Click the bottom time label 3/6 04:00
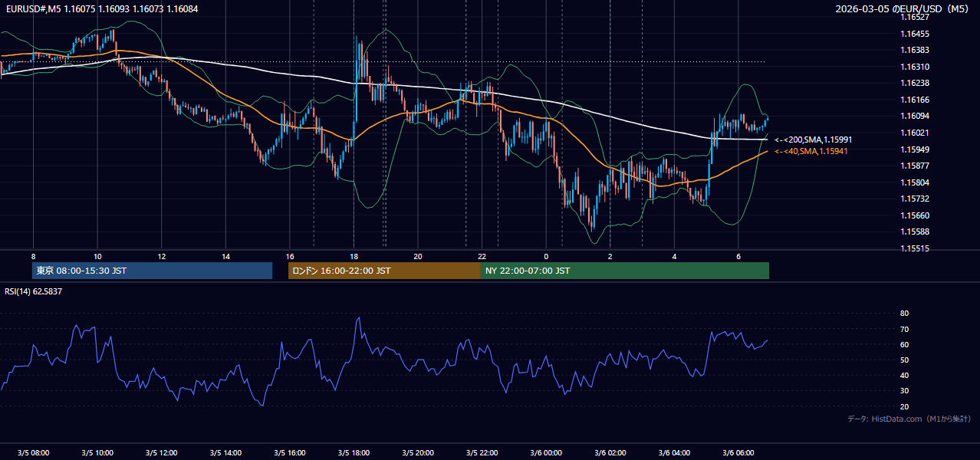The width and height of the screenshot is (980, 460). (674, 452)
